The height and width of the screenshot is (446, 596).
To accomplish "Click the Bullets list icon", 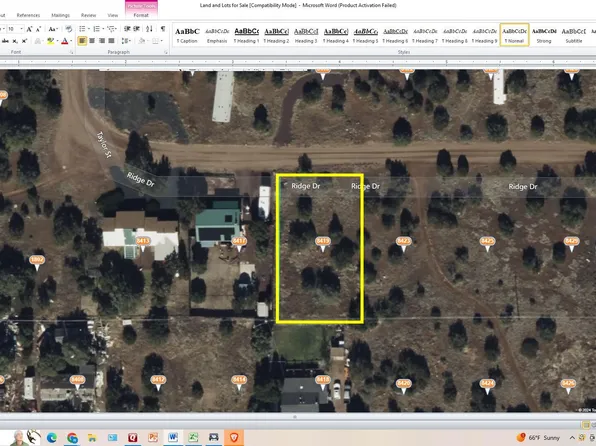I will [x=82, y=29].
